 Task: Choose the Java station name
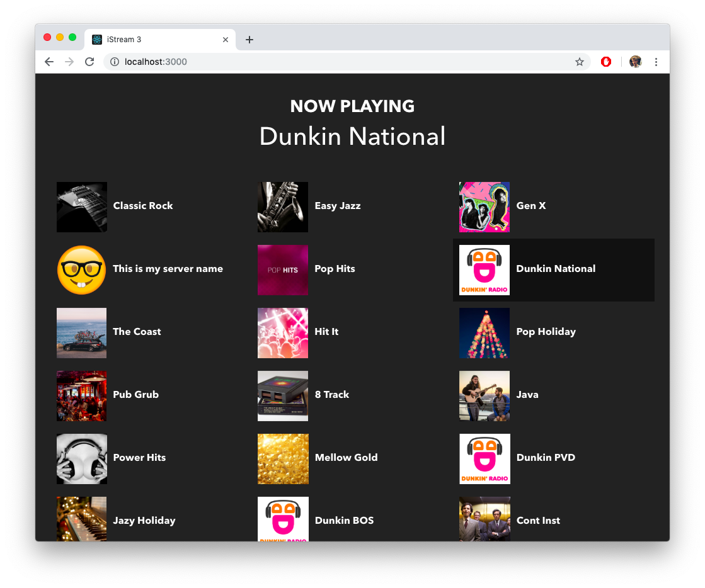point(527,394)
